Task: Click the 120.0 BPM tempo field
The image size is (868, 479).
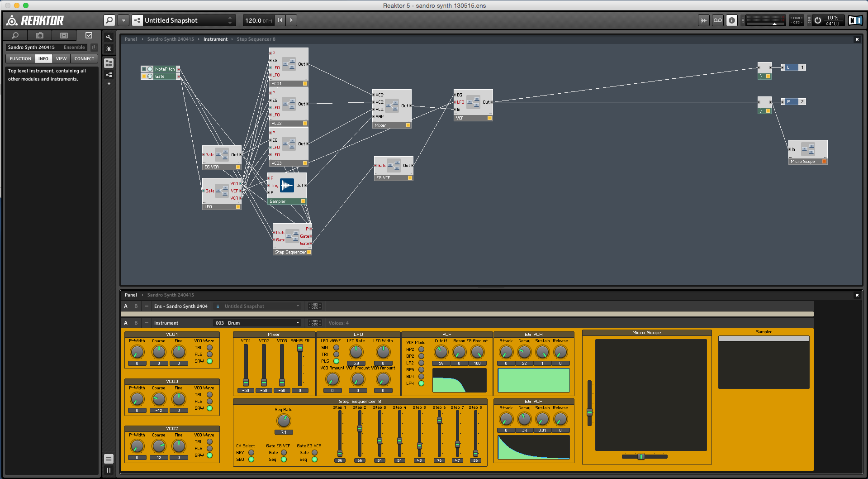Action: point(258,20)
